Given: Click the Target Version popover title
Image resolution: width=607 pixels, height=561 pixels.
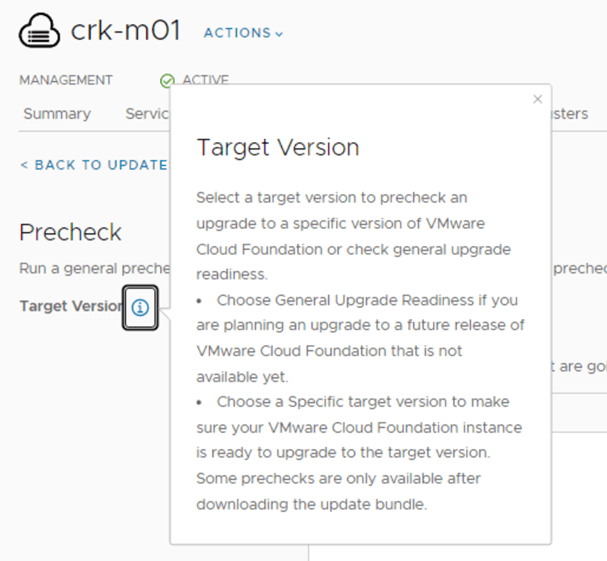Looking at the screenshot, I should tap(277, 147).
